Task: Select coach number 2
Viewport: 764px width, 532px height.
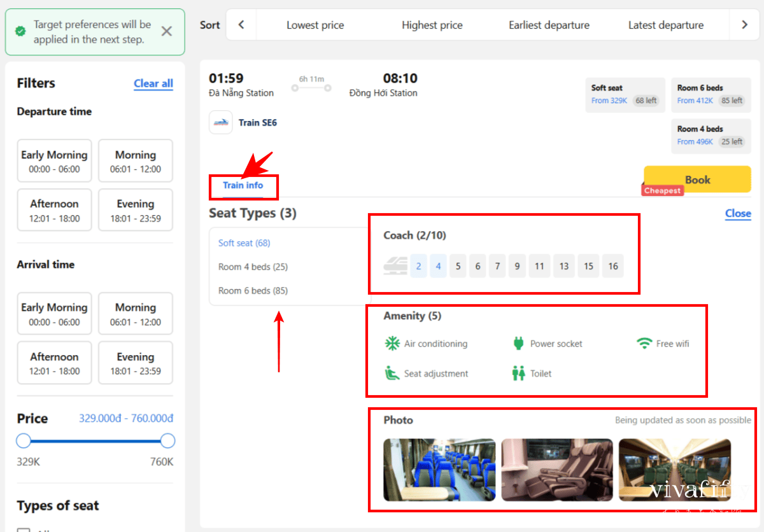Action: 418,266
